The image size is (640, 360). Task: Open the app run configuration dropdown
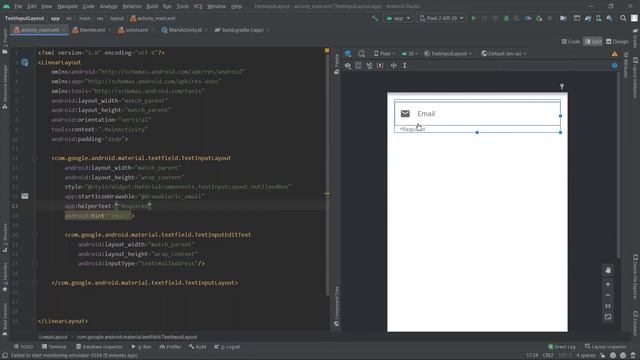pos(398,18)
